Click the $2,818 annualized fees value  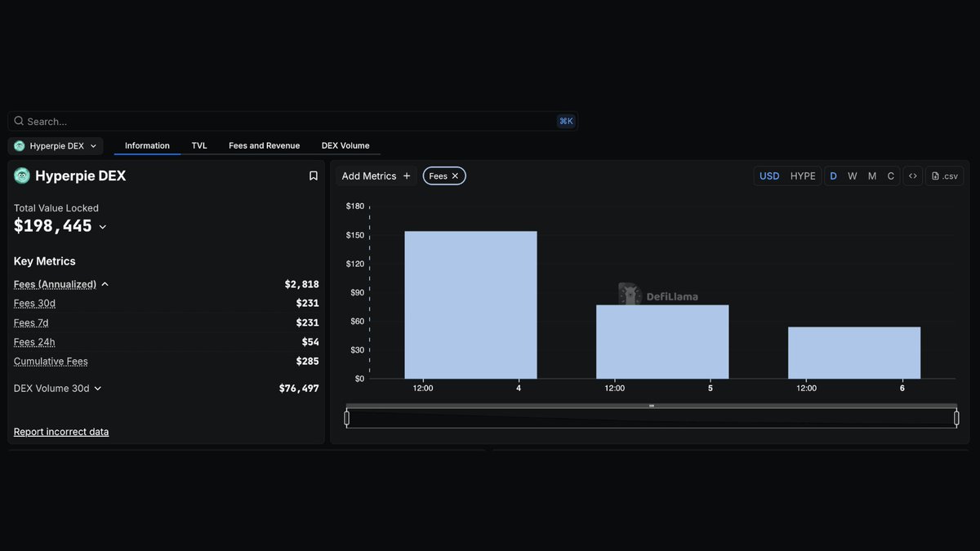301,284
